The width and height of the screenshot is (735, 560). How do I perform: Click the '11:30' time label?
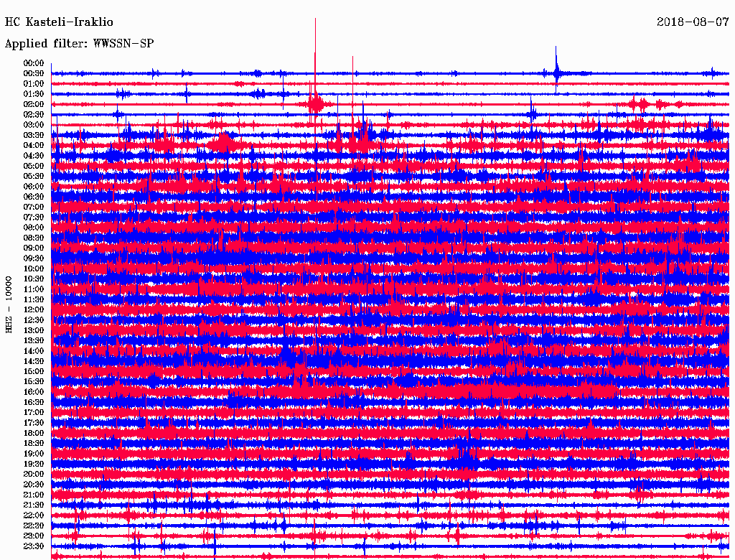point(34,299)
